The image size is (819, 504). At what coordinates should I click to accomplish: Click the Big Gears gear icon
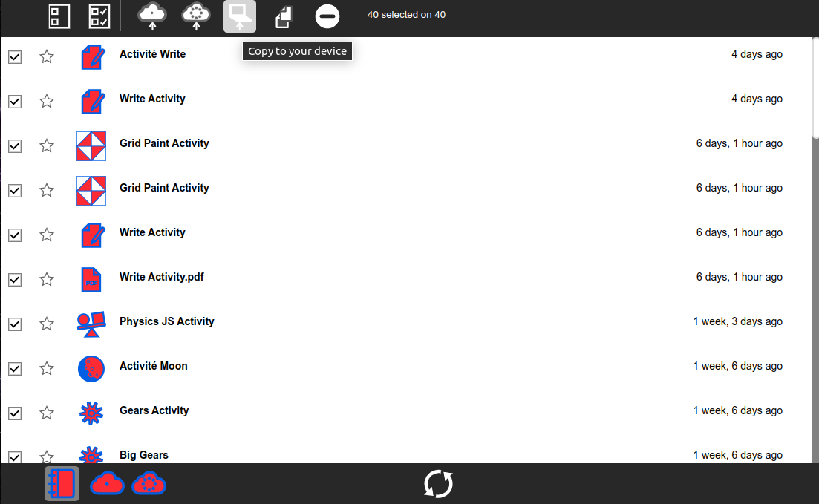(x=91, y=454)
